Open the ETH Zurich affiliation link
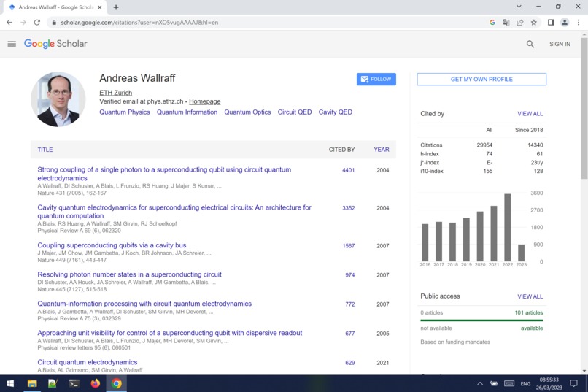 click(x=115, y=93)
